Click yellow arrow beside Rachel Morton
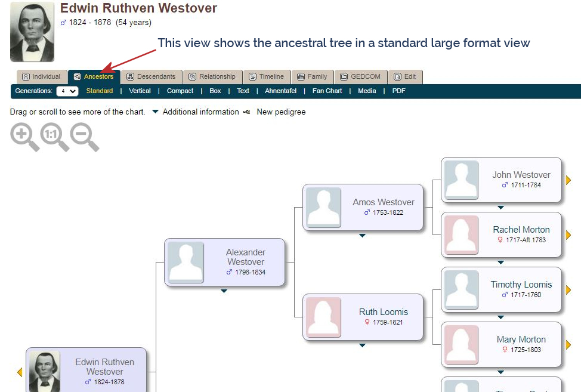Screen dimensions: 581x392 (568, 235)
